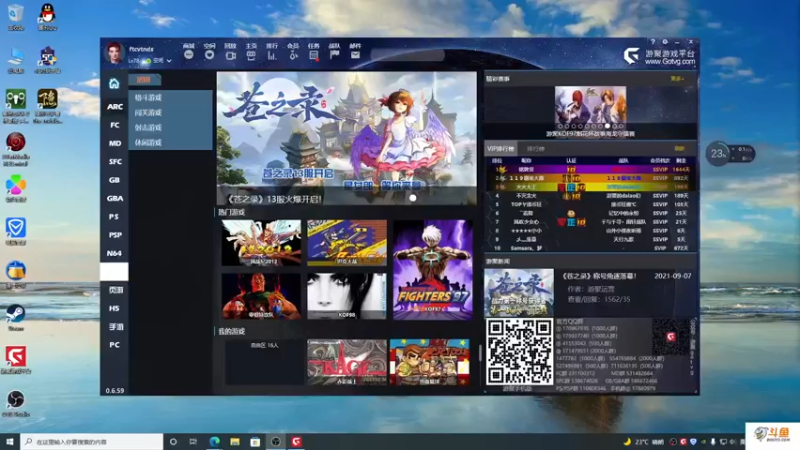The image size is (800, 450).
Task: Select ARC platform in sidebar
Action: coord(115,107)
